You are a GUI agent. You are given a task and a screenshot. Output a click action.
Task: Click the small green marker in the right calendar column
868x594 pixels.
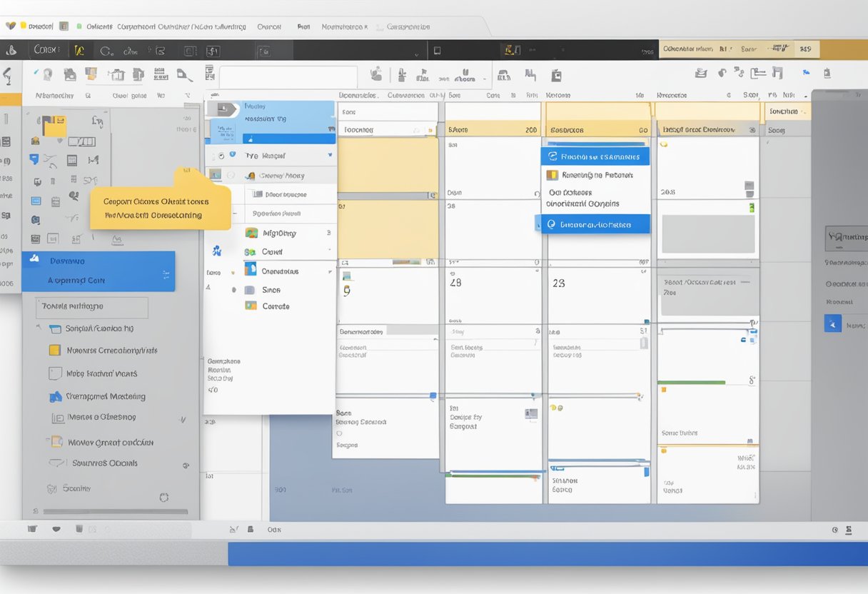tap(752, 208)
